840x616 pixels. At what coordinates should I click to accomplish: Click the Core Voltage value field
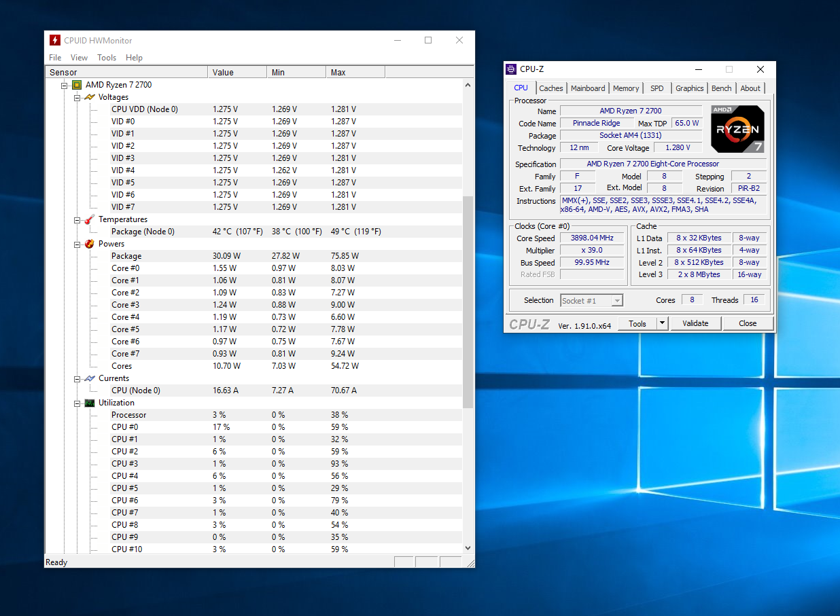coord(678,147)
